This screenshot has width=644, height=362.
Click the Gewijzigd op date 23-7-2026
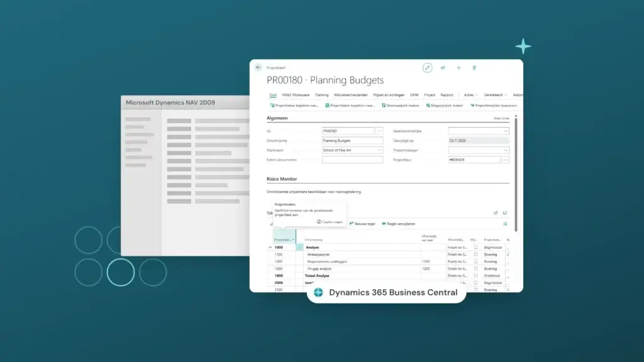point(479,140)
